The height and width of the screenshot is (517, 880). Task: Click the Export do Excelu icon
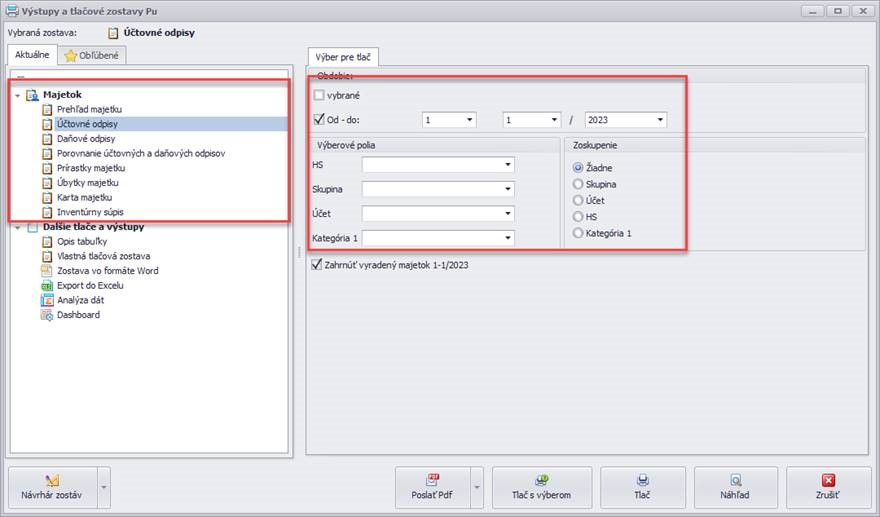tap(46, 285)
